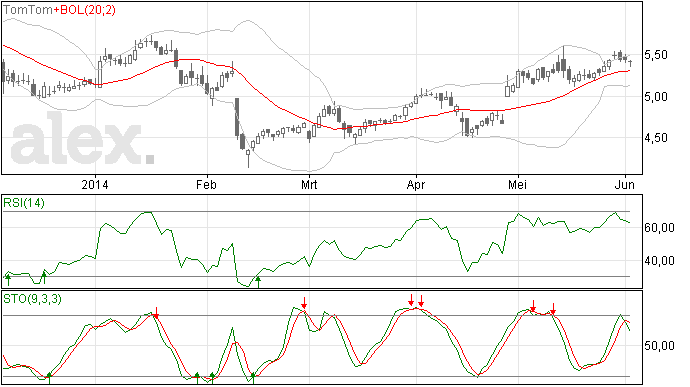Screen dimensions: 690x387
Task: Click the green RSI buy arrow in February
Action: (258, 282)
